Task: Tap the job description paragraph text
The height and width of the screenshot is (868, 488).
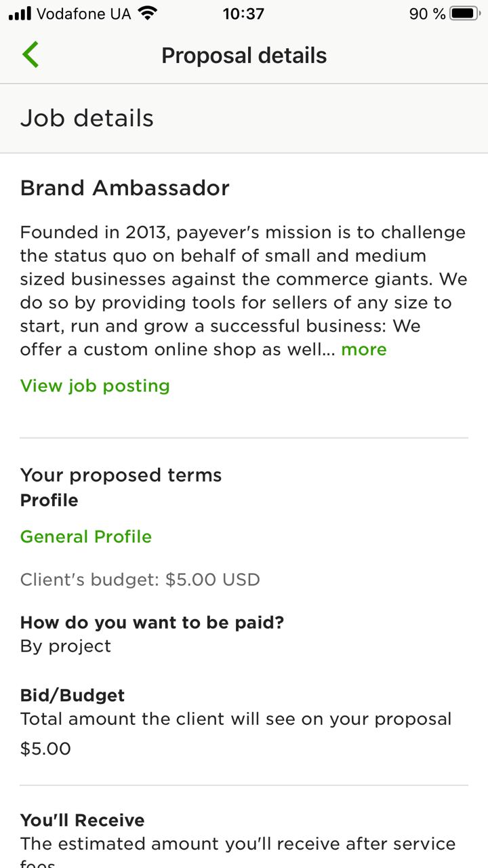Action: (x=244, y=291)
